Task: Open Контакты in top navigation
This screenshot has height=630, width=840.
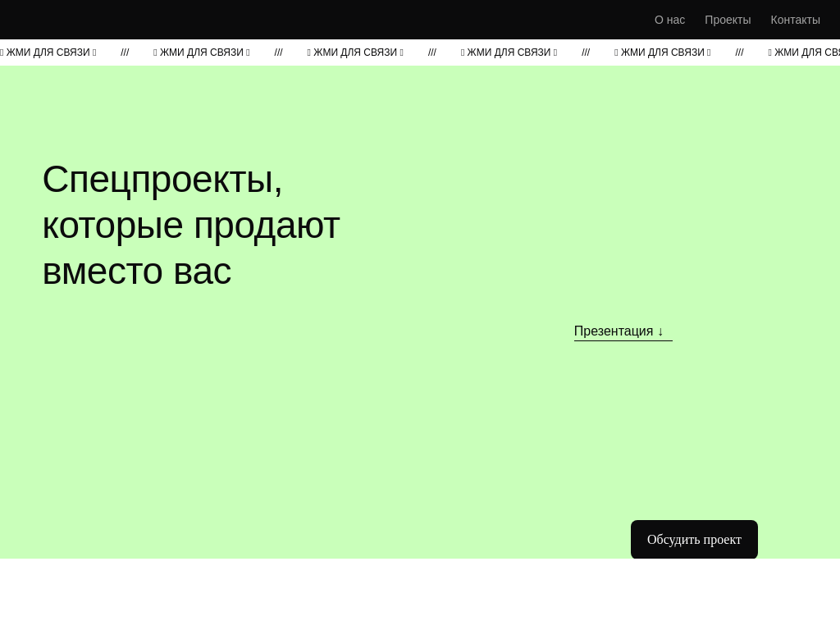Action: (795, 20)
